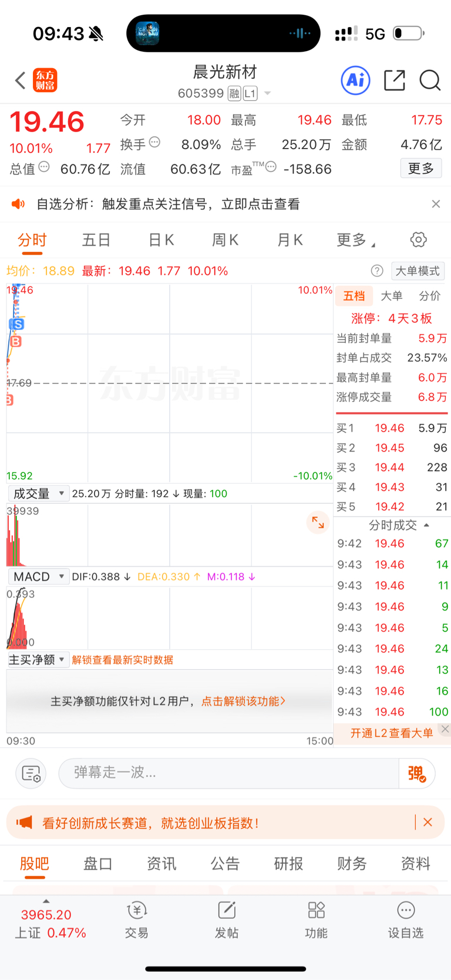Tap the 设自选 watchlist icon
The image size is (451, 980).
(406, 920)
